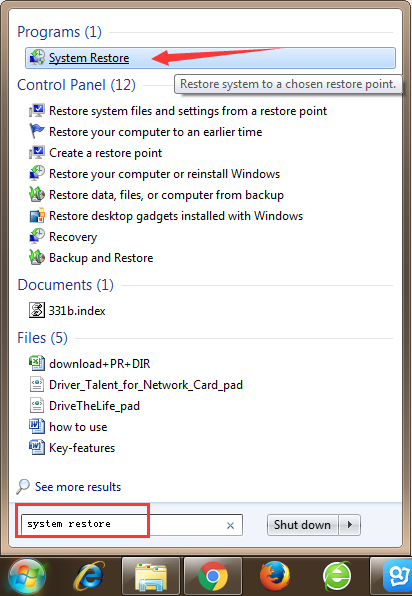The image size is (412, 596).
Task: Open Backup and Restore
Action: tap(101, 258)
